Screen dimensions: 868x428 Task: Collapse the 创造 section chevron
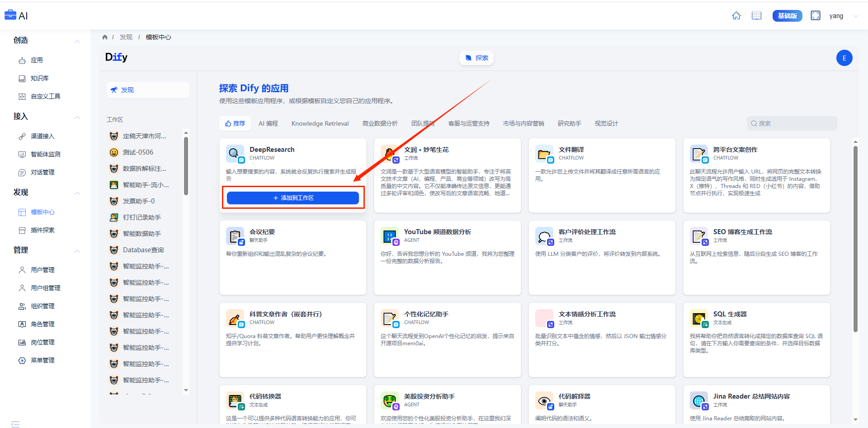(x=77, y=41)
